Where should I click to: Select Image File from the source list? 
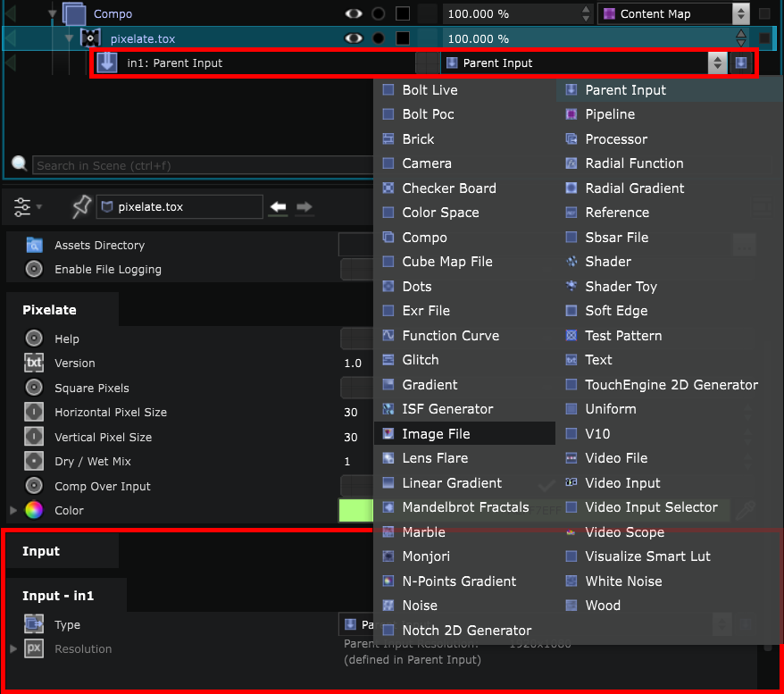pyautogui.click(x=464, y=433)
